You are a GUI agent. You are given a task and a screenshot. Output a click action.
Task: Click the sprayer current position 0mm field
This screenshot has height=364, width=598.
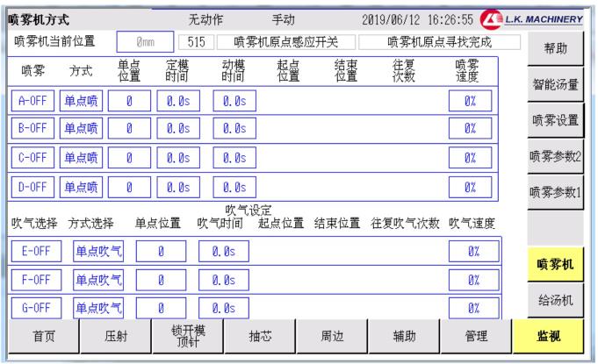(145, 42)
